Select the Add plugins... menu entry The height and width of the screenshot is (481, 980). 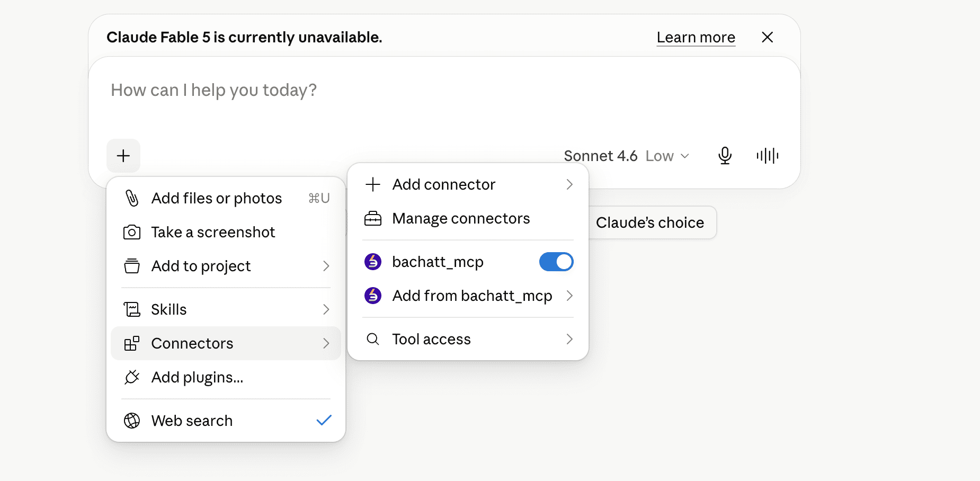pos(226,377)
